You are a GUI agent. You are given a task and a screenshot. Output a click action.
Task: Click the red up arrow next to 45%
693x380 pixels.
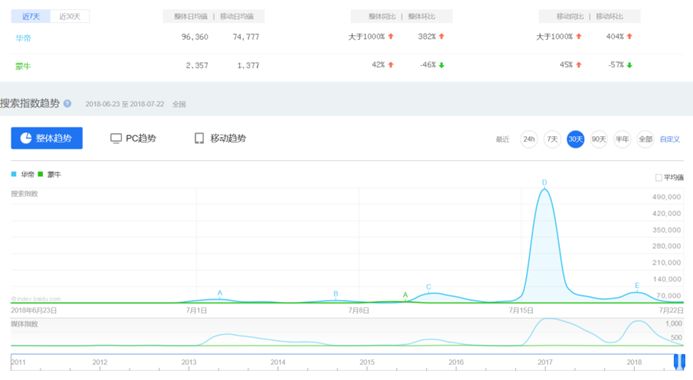(579, 65)
